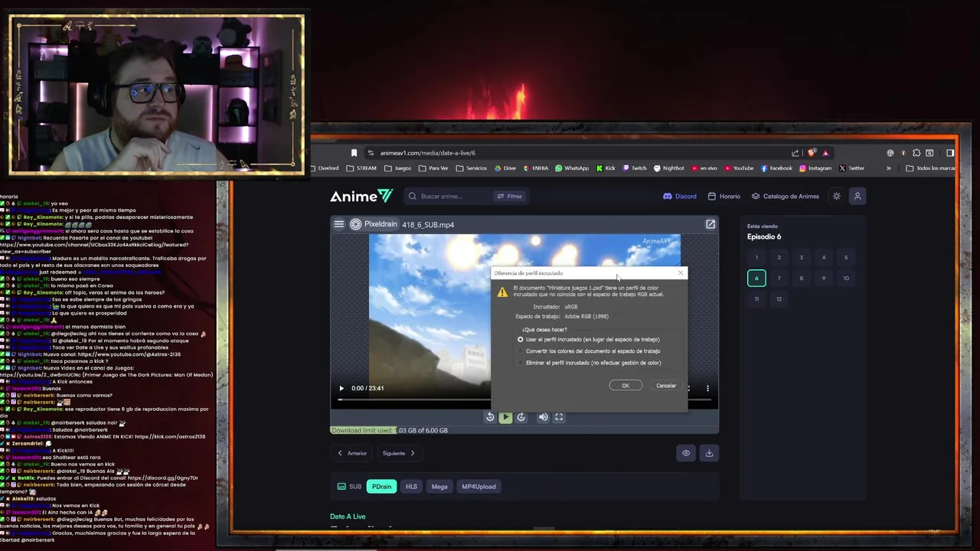Open the STREAM bookmark folder

[361, 168]
